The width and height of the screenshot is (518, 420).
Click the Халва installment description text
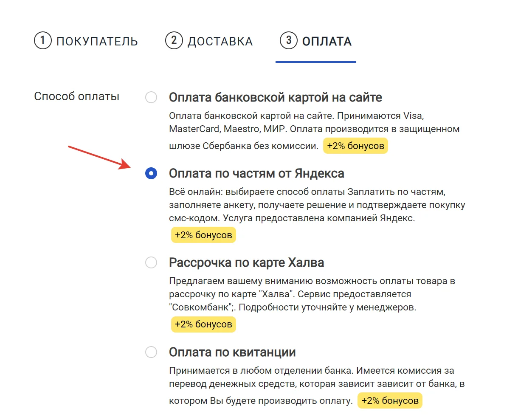coord(312,294)
